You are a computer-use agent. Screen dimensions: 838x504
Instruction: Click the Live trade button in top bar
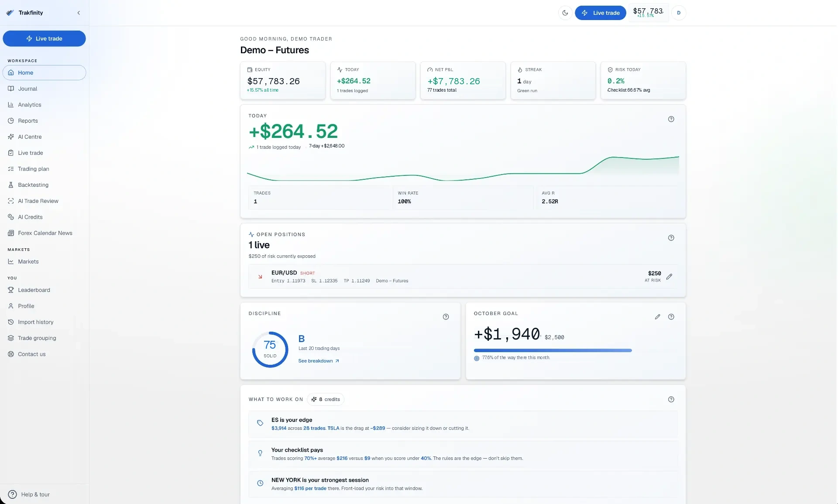tap(601, 13)
